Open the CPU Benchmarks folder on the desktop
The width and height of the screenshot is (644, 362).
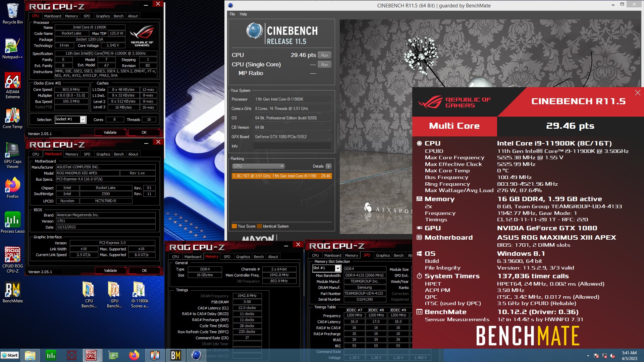pyautogui.click(x=89, y=295)
